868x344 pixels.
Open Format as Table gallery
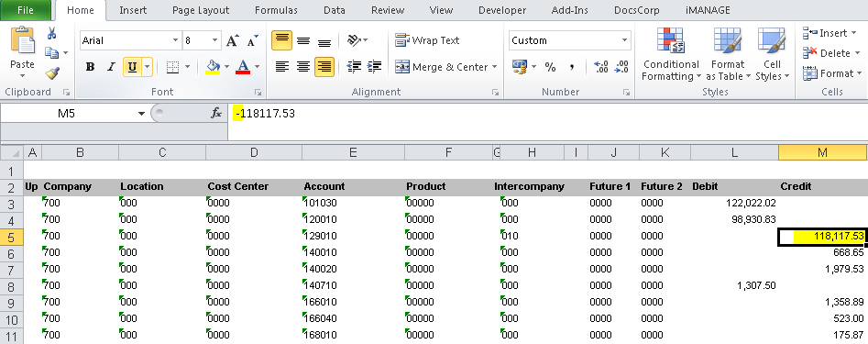[728, 54]
